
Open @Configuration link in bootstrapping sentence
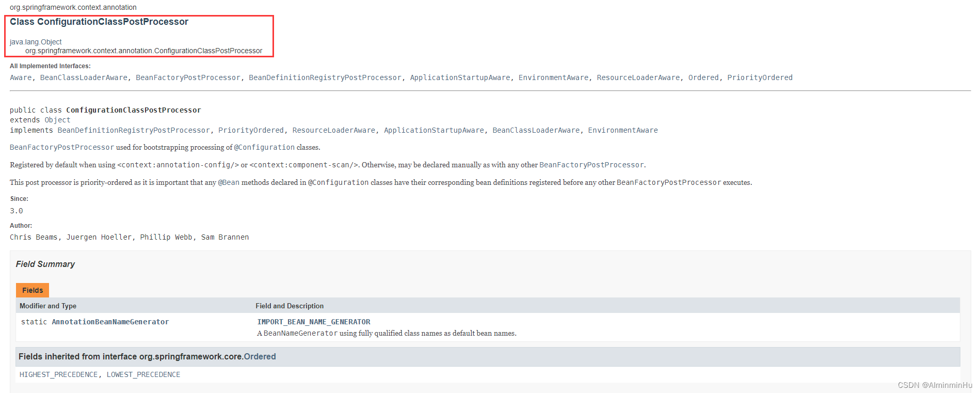264,147
